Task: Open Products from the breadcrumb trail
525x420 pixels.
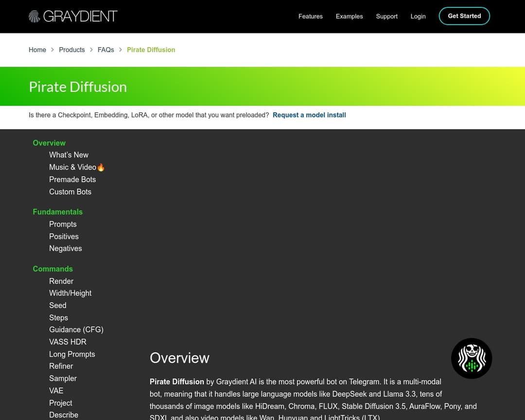Action: (x=71, y=50)
